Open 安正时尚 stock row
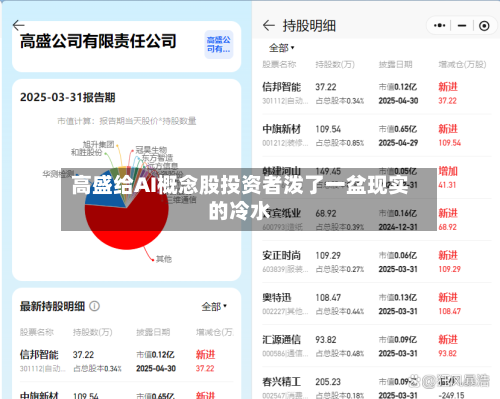This screenshot has width=500, height=399. click(x=377, y=262)
